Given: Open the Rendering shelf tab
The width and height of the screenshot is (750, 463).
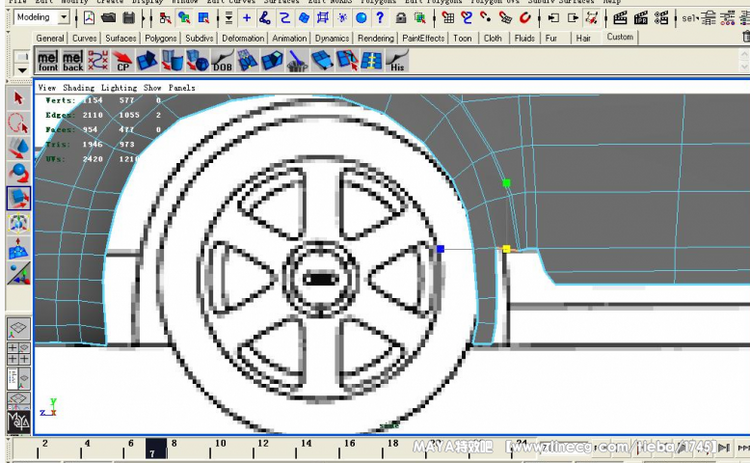Looking at the screenshot, I should [375, 38].
